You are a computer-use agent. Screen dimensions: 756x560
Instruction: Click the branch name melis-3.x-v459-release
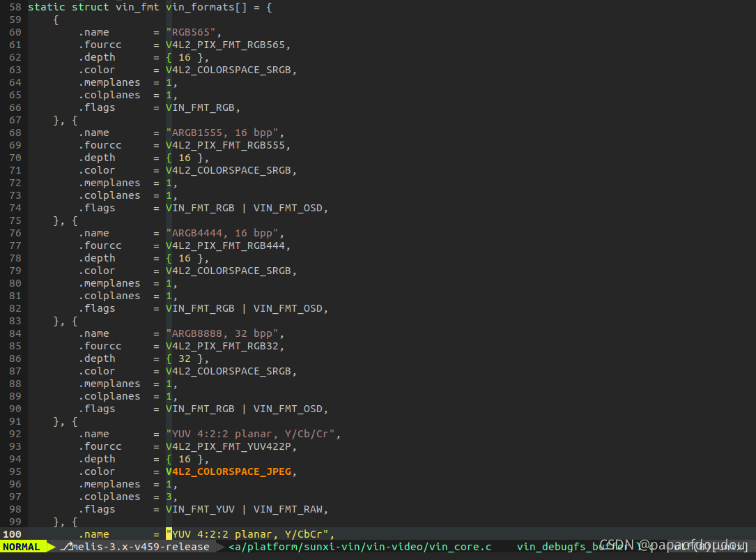(x=140, y=547)
